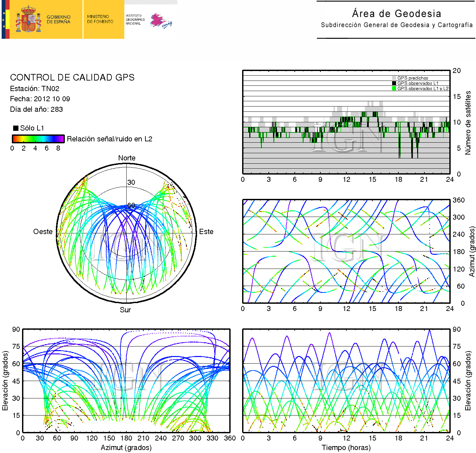Click the rainbow signal-to-noise L2 color bar
Screen dimensions: 476x453
coord(38,139)
